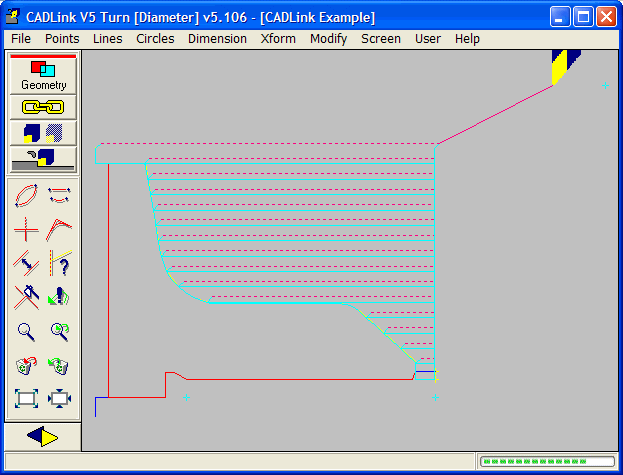The width and height of the screenshot is (623, 475).
Task: Open the Screen menu
Action: coord(381,39)
